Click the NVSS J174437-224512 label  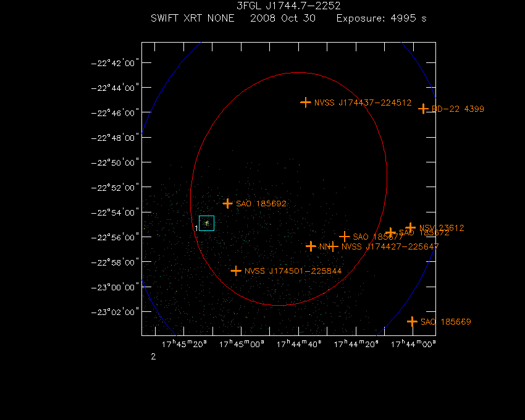pos(363,103)
